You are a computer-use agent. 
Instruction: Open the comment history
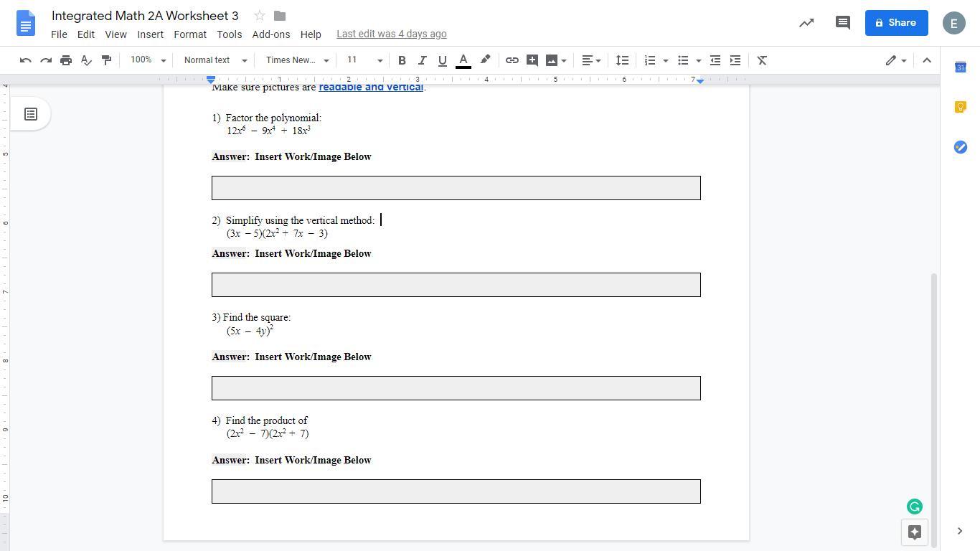[843, 23]
